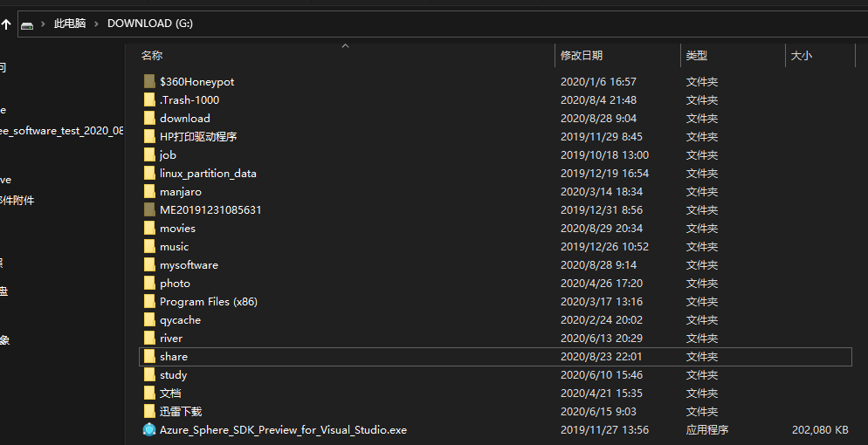
Task: Select the river folder name
Action: [x=171, y=339]
